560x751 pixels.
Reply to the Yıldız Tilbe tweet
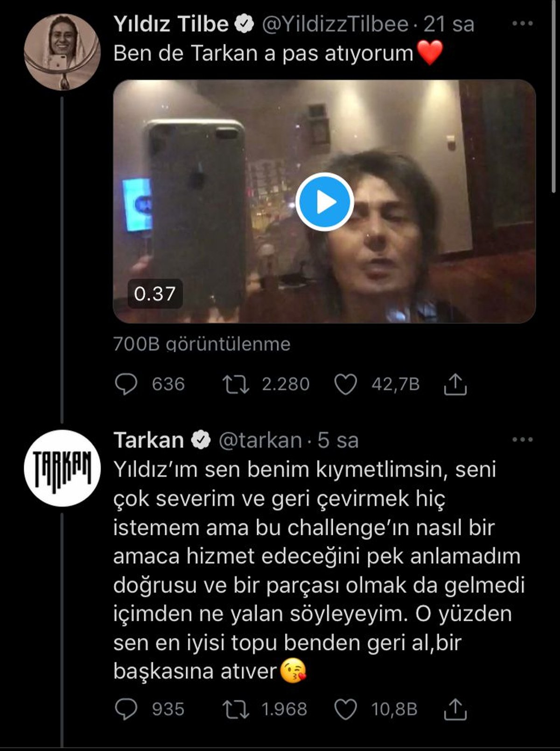(126, 384)
